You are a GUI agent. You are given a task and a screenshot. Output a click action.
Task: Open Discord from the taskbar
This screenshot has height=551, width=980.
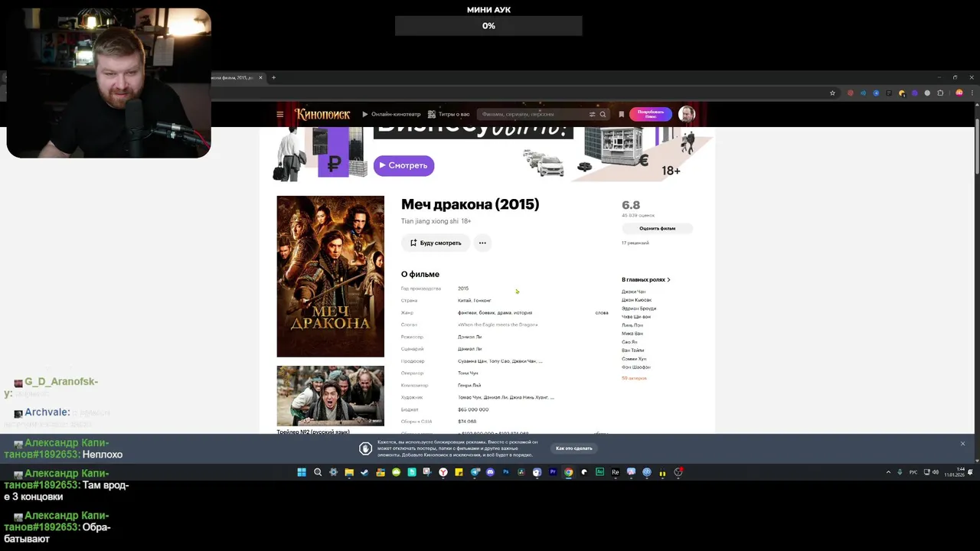[490, 472]
